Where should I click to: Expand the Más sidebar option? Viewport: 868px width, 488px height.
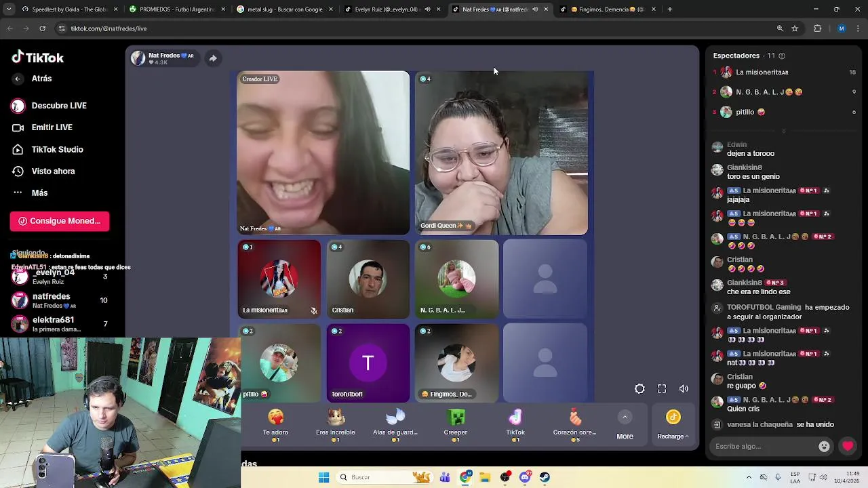click(x=30, y=193)
